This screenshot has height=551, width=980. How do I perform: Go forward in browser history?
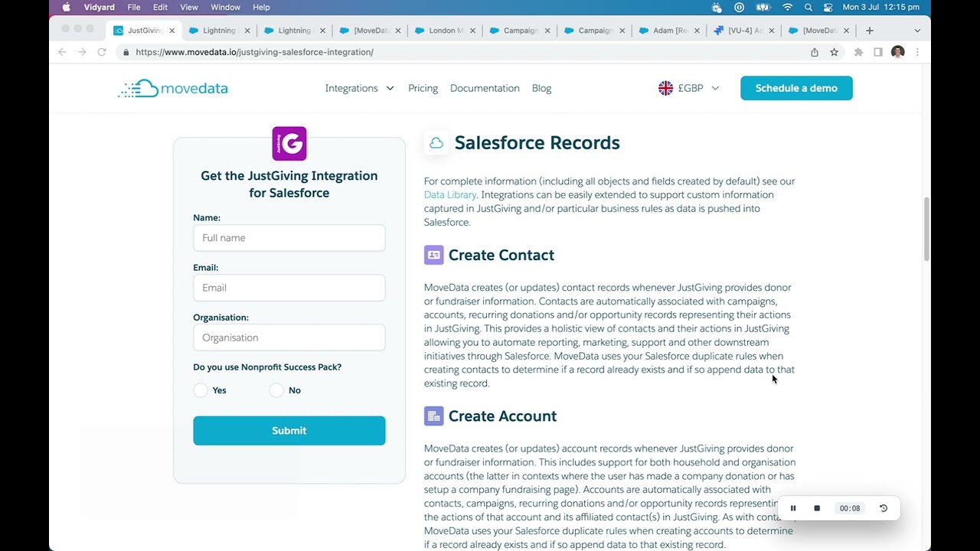(x=82, y=52)
